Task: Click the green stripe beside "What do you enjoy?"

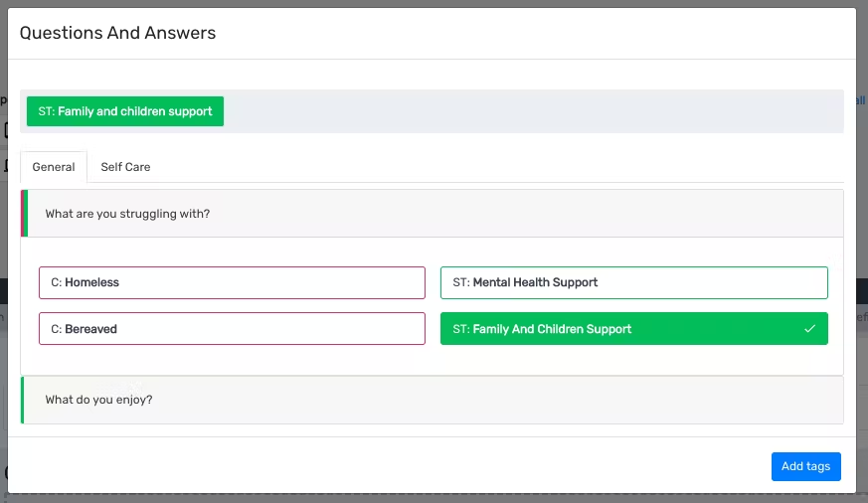Action: point(22,400)
